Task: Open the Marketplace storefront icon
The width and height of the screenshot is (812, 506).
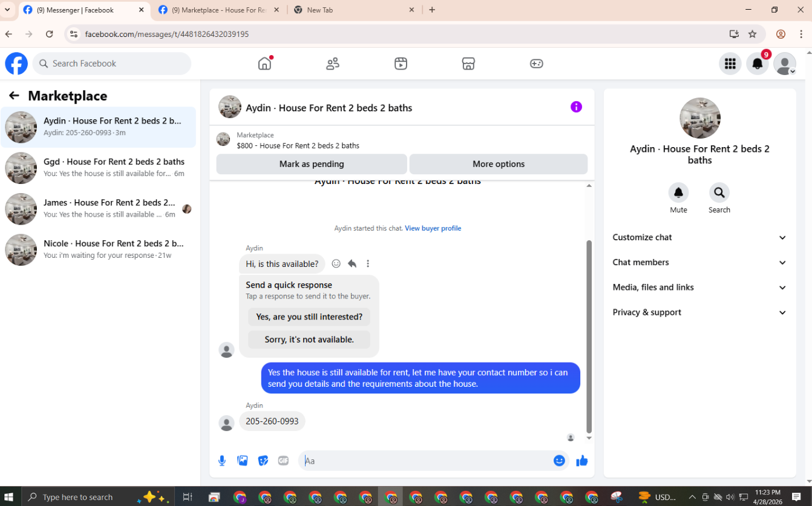Action: click(468, 64)
